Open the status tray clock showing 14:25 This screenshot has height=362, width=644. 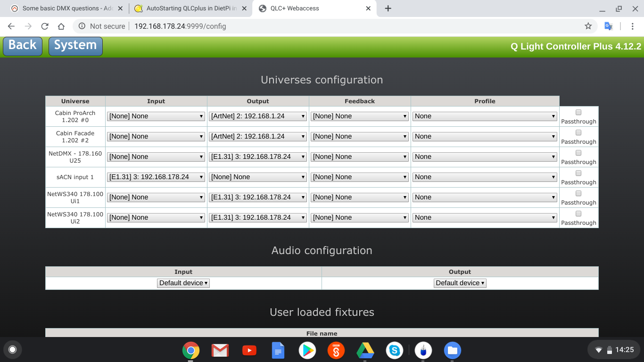pyautogui.click(x=625, y=350)
